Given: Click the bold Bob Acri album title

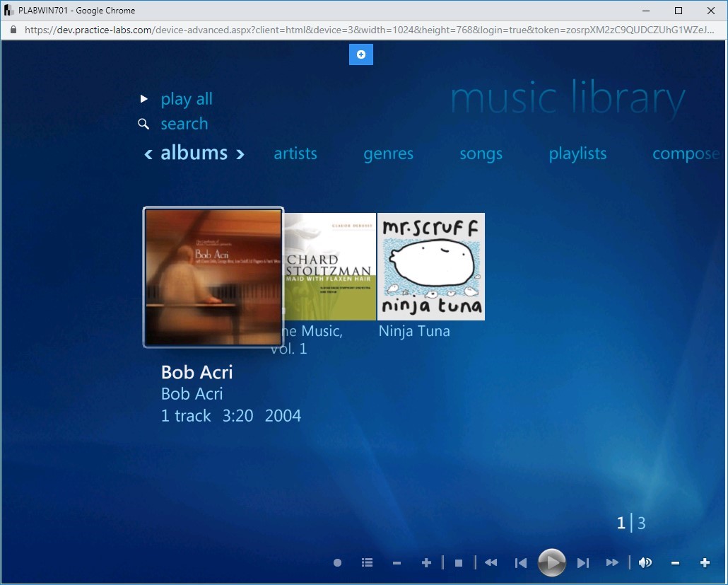Looking at the screenshot, I should click(x=197, y=372).
